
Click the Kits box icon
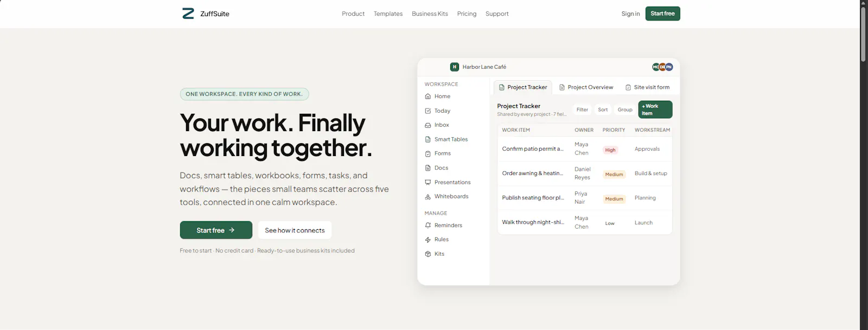pyautogui.click(x=428, y=254)
